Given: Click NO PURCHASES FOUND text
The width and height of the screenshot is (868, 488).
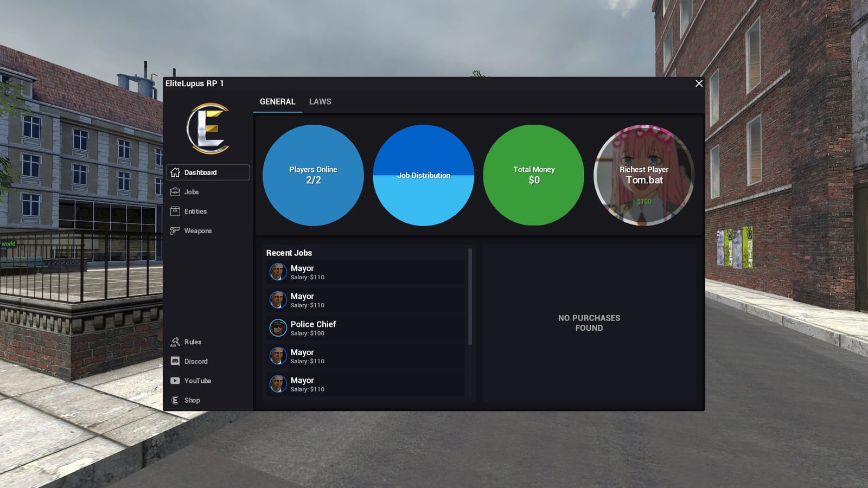Looking at the screenshot, I should tap(589, 323).
